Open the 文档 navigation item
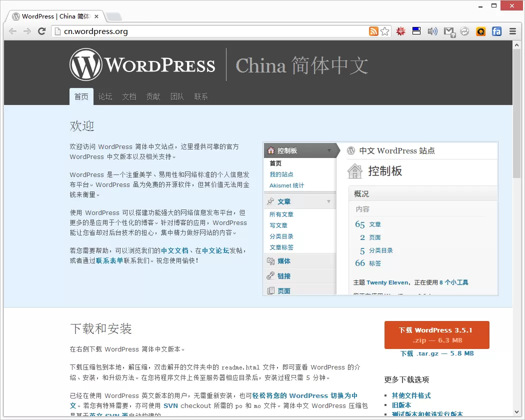The height and width of the screenshot is (420, 525). [129, 96]
